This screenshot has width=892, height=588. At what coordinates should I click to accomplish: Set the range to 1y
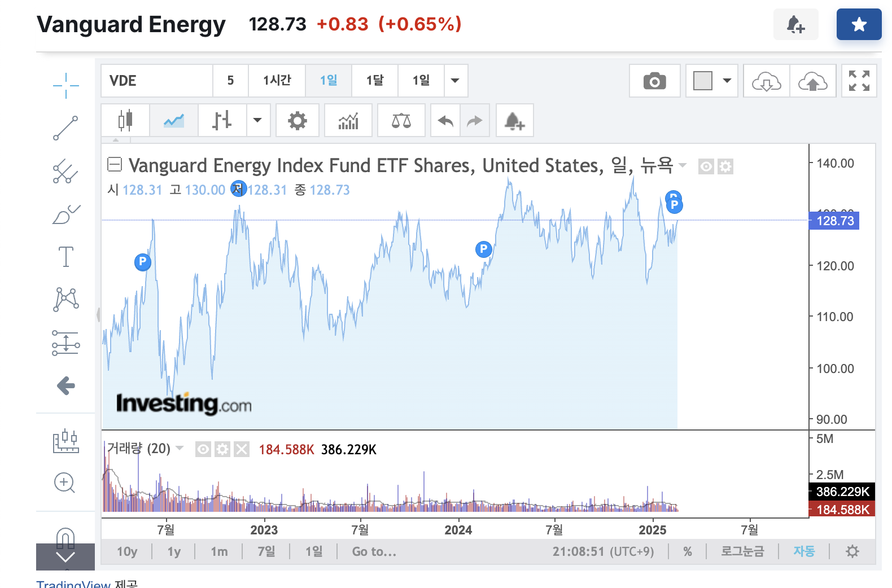tap(174, 551)
